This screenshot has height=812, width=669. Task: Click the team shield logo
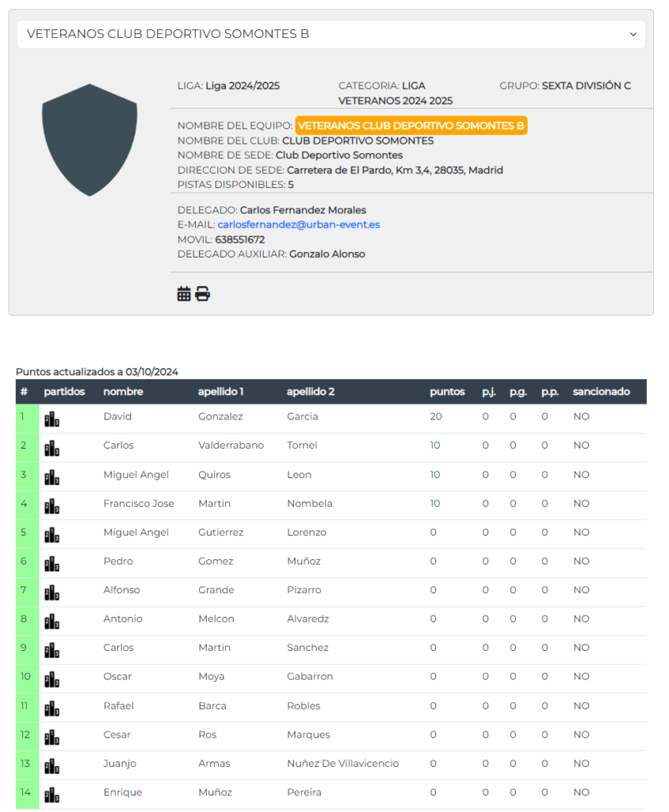click(x=90, y=140)
